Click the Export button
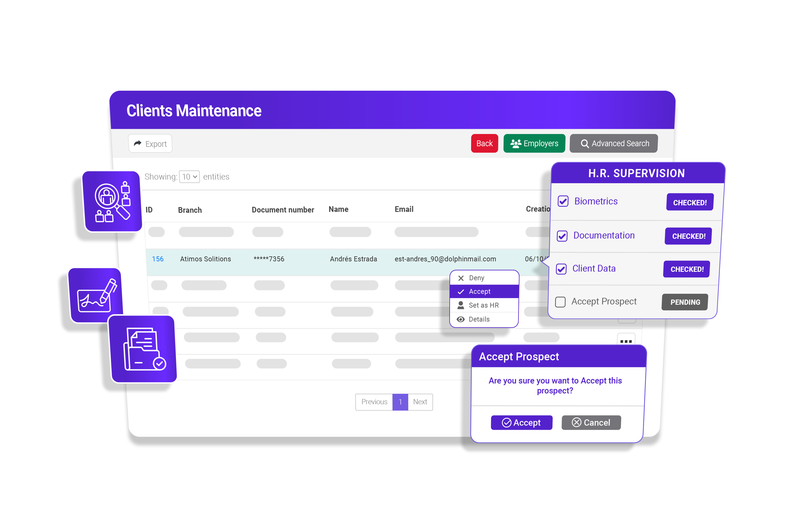Screen dimensions: 806x532 [150, 144]
